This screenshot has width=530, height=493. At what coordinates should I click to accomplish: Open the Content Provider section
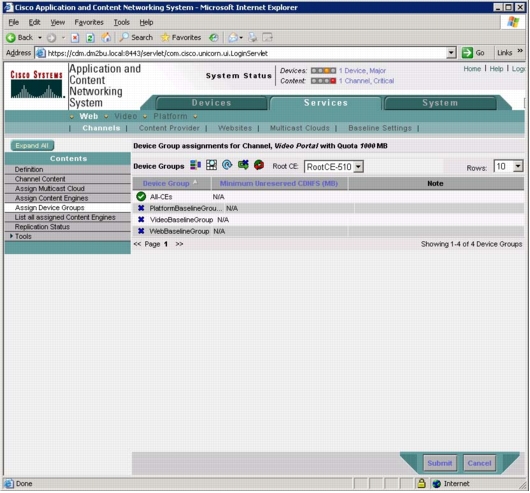[169, 128]
